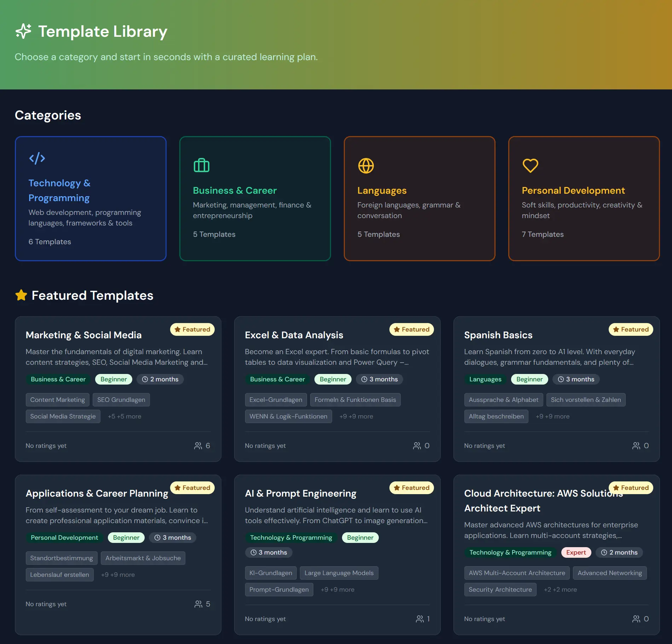This screenshot has width=672, height=644.
Task: Open the Languages category card
Action: pyautogui.click(x=419, y=199)
